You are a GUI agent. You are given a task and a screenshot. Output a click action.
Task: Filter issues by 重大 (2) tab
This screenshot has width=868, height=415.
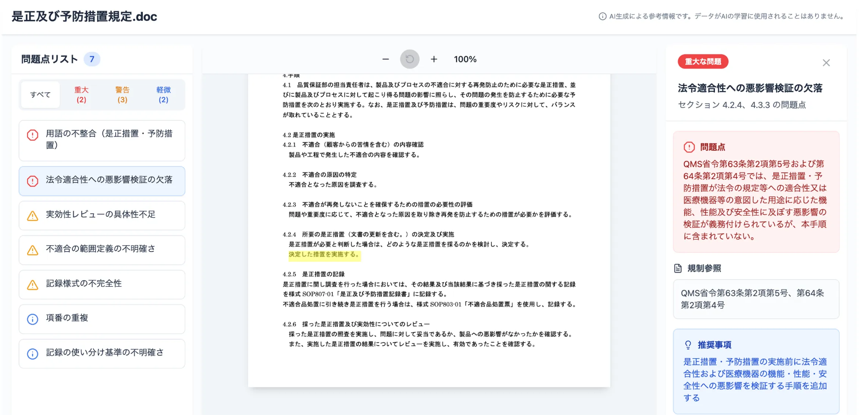(81, 95)
